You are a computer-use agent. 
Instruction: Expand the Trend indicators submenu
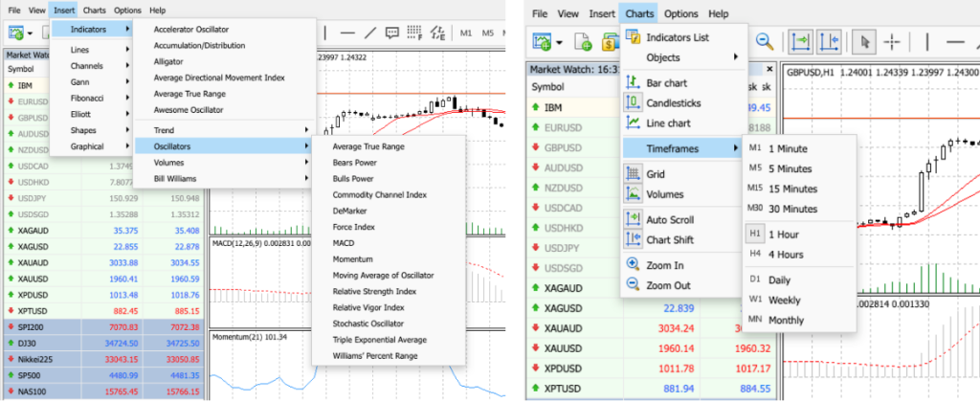coord(223,130)
